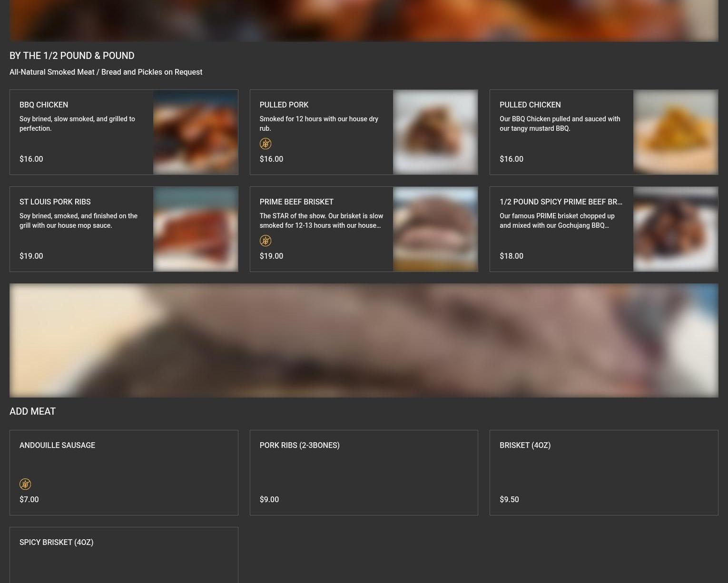Image resolution: width=728 pixels, height=583 pixels.
Task: Add the Brisket (4oz) card
Action: (603, 472)
